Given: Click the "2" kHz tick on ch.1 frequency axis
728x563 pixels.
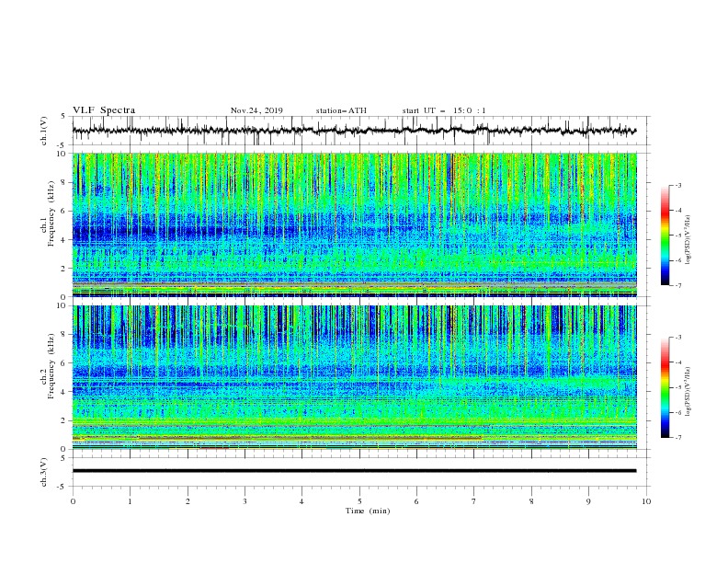Looking at the screenshot, I should (64, 269).
